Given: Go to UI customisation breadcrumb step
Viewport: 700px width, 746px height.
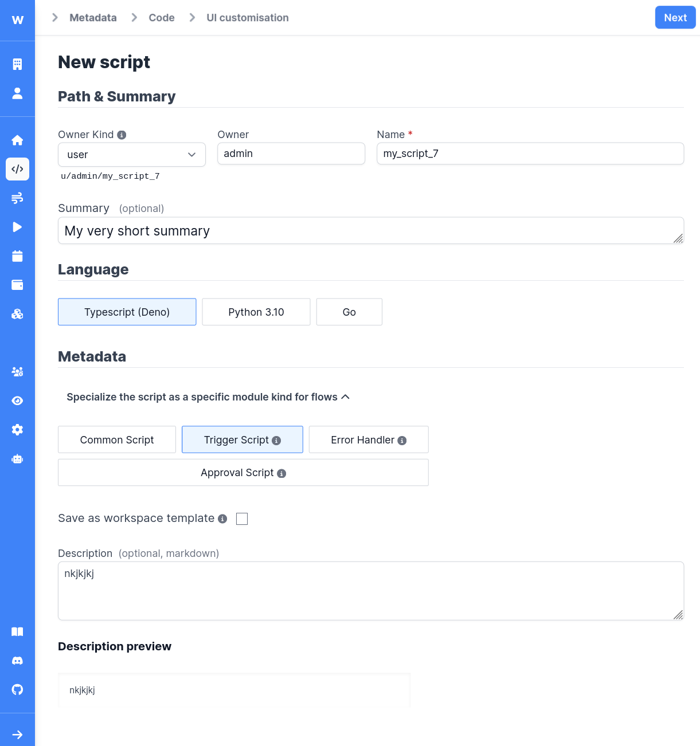Looking at the screenshot, I should (x=248, y=18).
